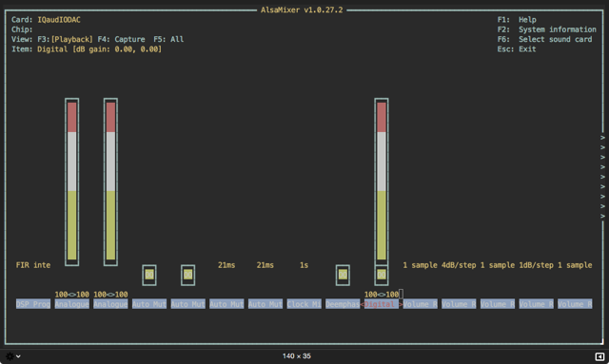Click the panel toggle icon at bottom right
Image resolution: width=609 pixels, height=364 pixels.
click(x=599, y=356)
